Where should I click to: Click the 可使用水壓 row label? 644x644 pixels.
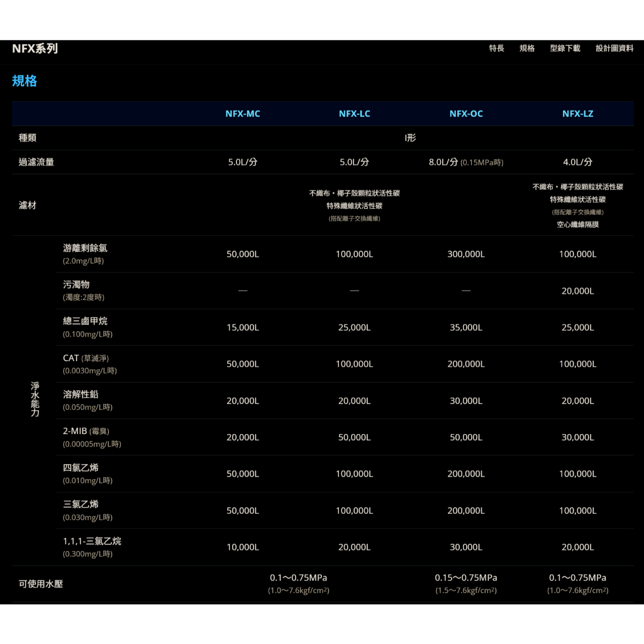tap(41, 584)
